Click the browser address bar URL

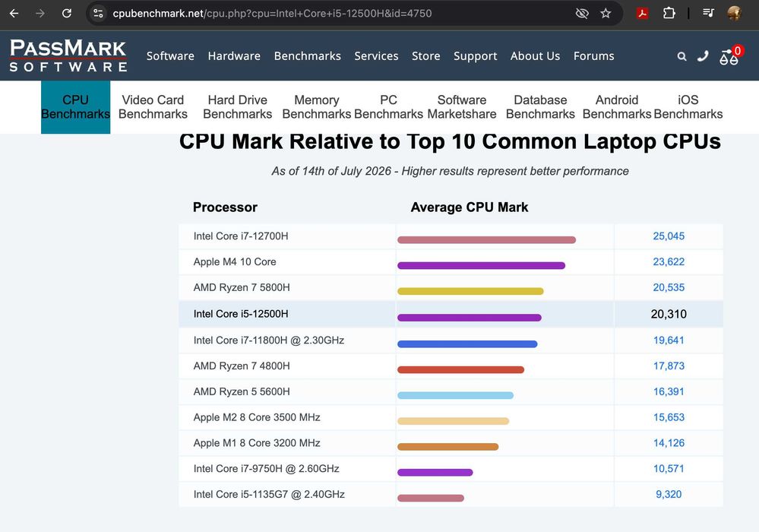[x=272, y=13]
